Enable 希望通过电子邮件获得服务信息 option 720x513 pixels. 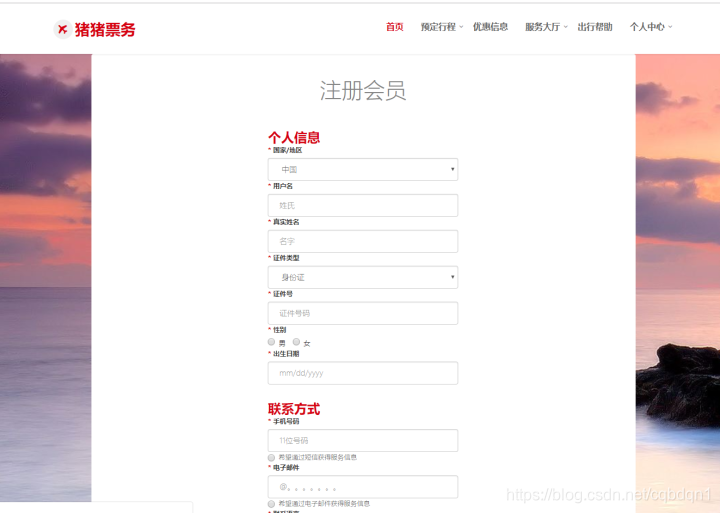pyautogui.click(x=271, y=504)
